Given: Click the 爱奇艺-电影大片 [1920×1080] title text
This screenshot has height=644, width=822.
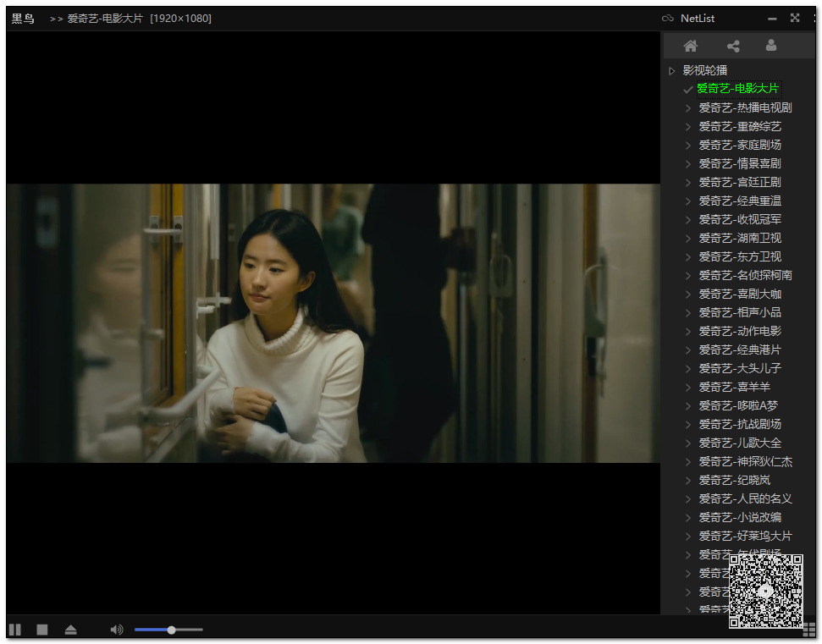Looking at the screenshot, I should pos(140,19).
